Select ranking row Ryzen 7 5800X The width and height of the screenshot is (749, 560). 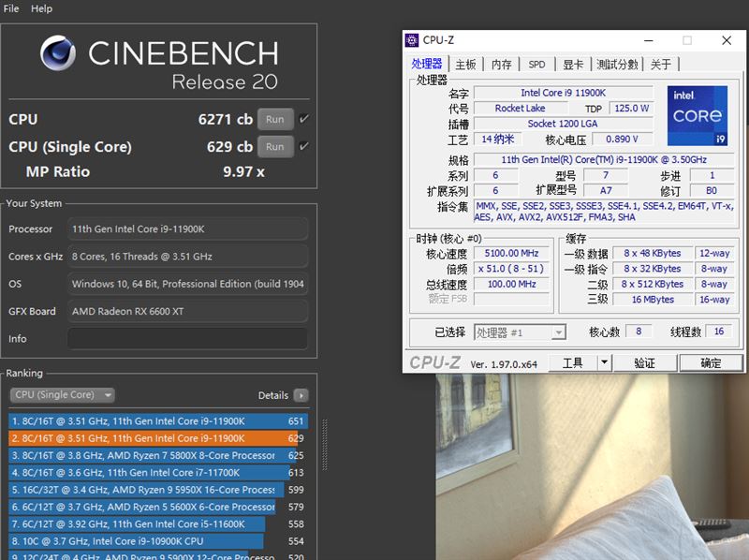point(157,455)
